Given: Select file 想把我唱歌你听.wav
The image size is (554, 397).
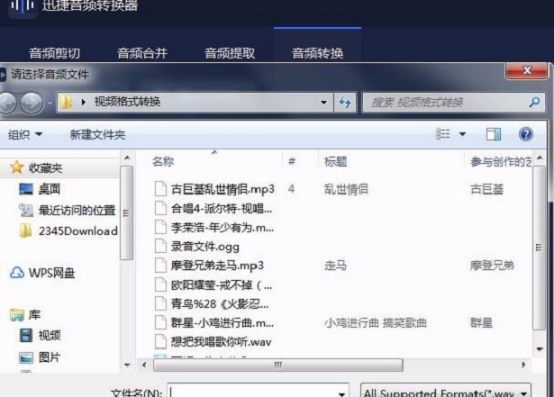Looking at the screenshot, I should [221, 342].
